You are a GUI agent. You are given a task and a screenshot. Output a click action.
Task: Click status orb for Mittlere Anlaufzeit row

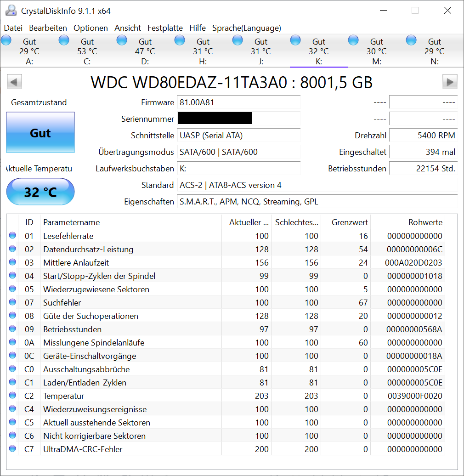pyautogui.click(x=12, y=262)
